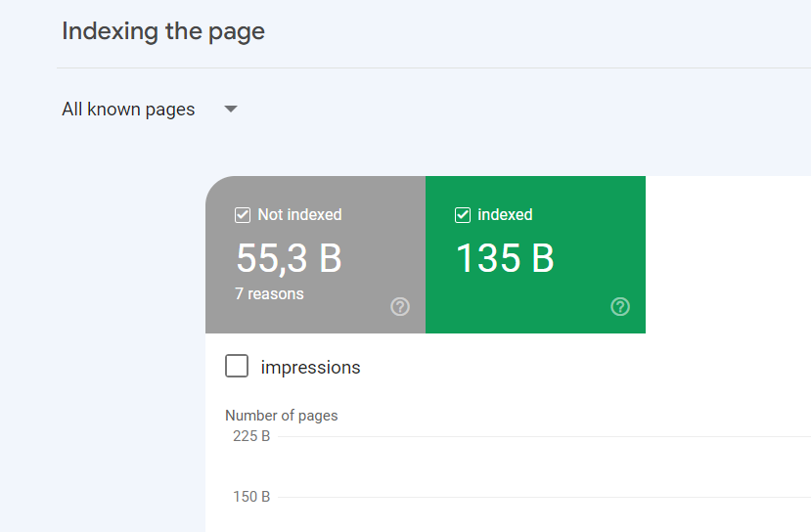Expand the All known pages dropdown arrow

[231, 110]
